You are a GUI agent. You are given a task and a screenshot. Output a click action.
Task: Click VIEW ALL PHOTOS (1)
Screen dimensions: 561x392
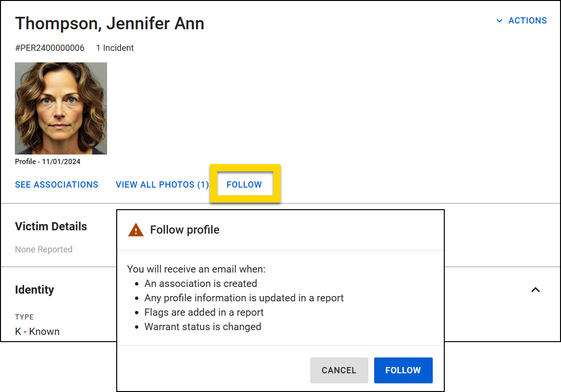pyautogui.click(x=162, y=184)
